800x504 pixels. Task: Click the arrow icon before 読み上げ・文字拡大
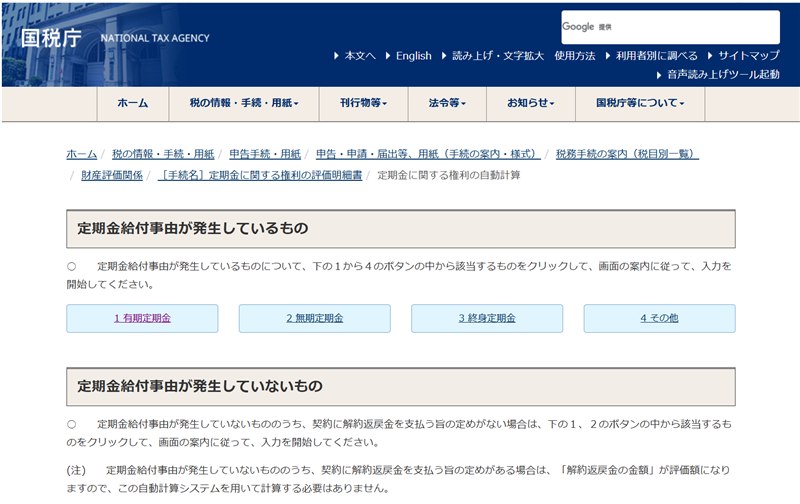tap(444, 56)
